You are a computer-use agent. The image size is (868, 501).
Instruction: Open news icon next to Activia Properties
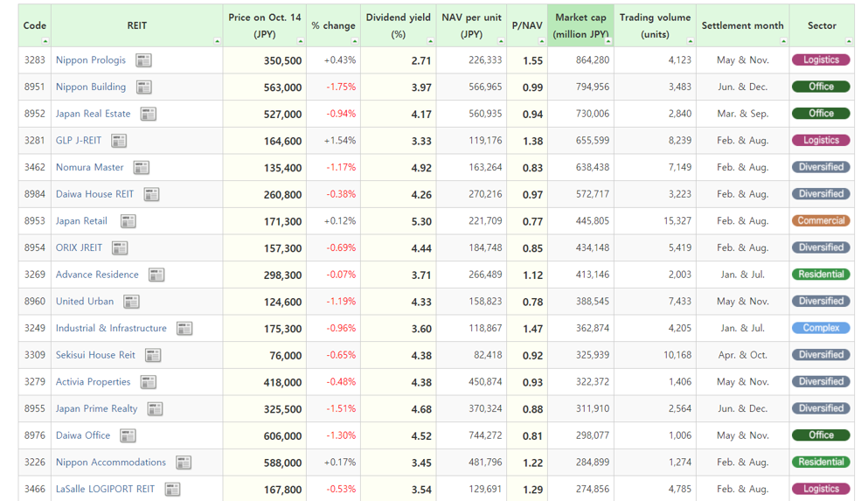coord(149,382)
